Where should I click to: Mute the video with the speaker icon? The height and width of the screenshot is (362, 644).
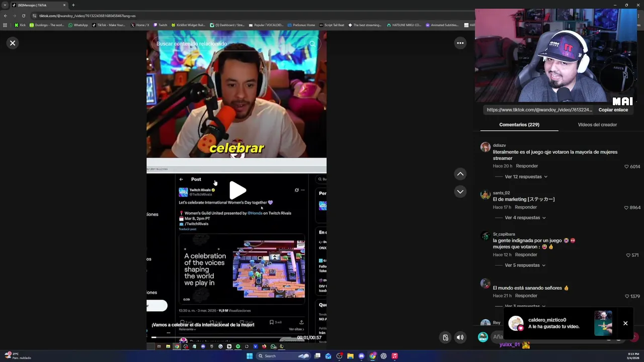coord(460,338)
